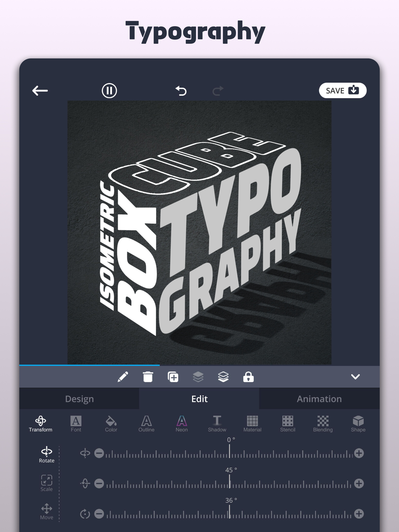Select the Blending mode tool

[323, 424]
